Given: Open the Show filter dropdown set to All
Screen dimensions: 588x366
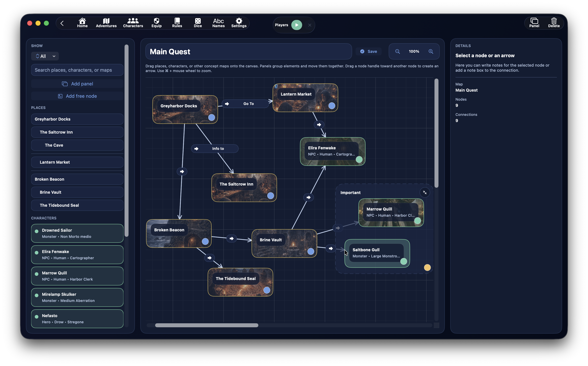Looking at the screenshot, I should [45, 56].
